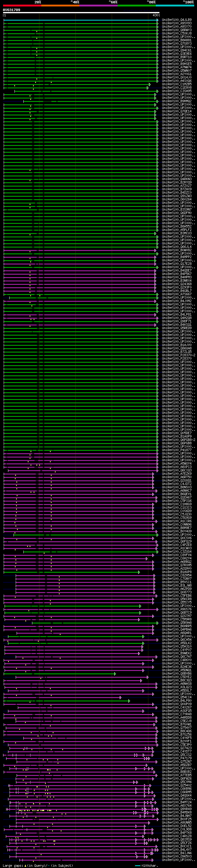Open hit UniRef100_Q8RWY3

coord(177,30)
